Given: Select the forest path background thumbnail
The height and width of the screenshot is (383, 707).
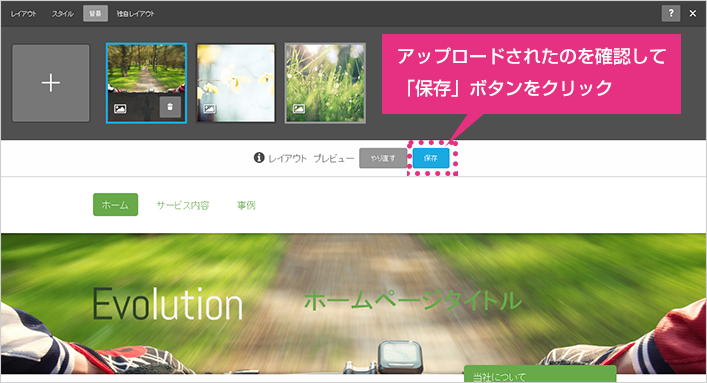Looking at the screenshot, I should (147, 83).
